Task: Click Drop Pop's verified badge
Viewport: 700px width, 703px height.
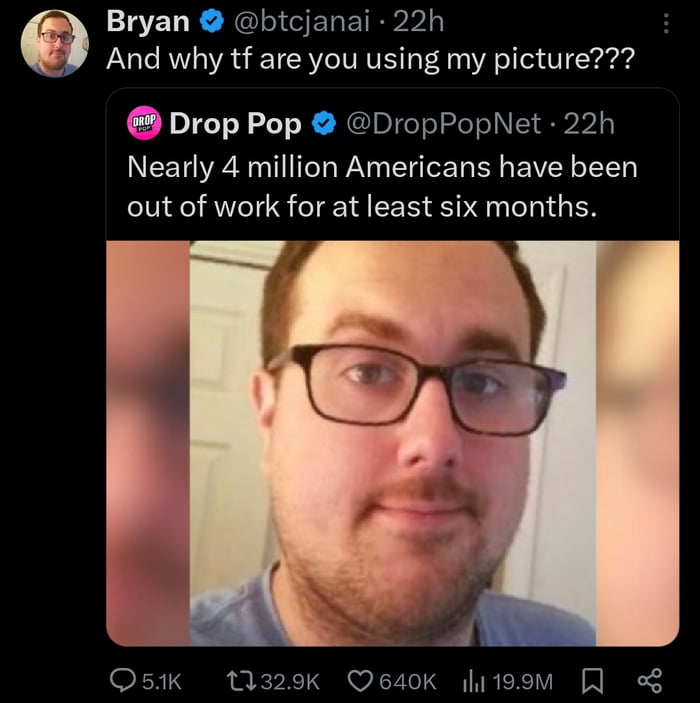Action: tap(322, 124)
